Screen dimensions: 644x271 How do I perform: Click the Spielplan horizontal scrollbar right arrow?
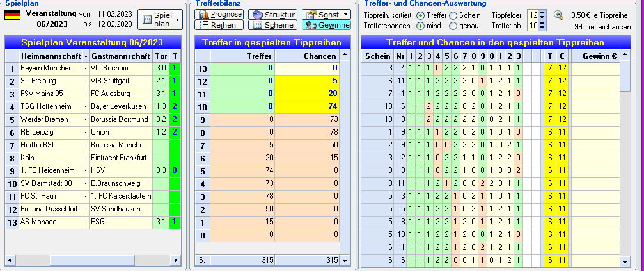pos(176,260)
